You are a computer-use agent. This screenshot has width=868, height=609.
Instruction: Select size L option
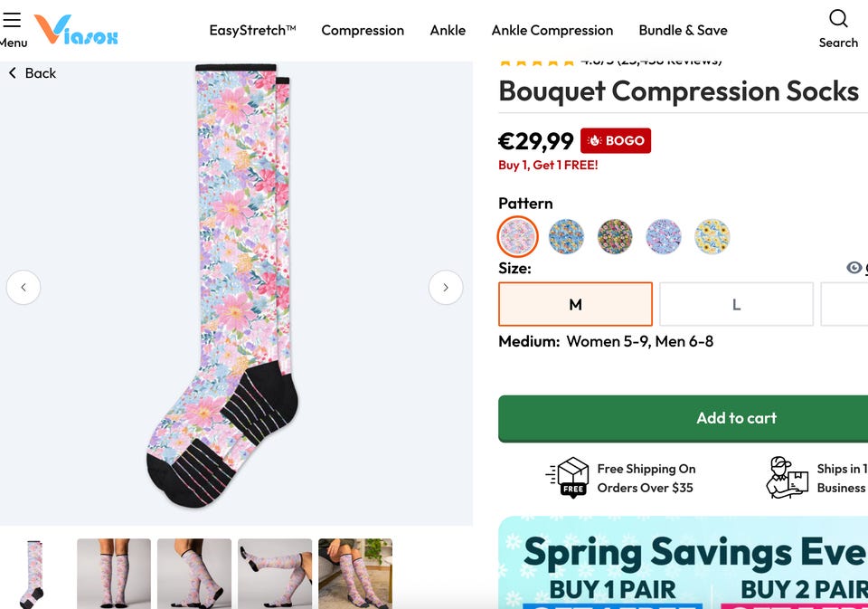736,304
